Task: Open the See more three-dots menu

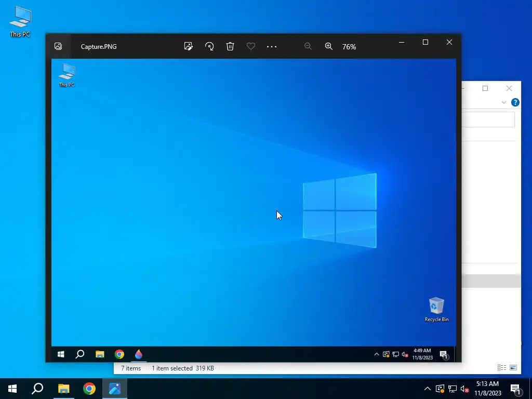Action: click(272, 46)
